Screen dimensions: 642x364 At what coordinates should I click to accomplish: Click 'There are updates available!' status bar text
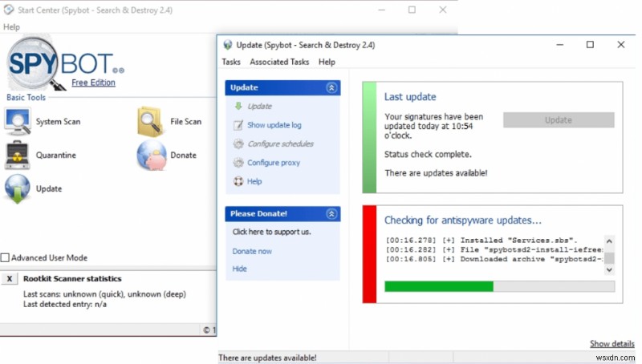click(x=267, y=358)
